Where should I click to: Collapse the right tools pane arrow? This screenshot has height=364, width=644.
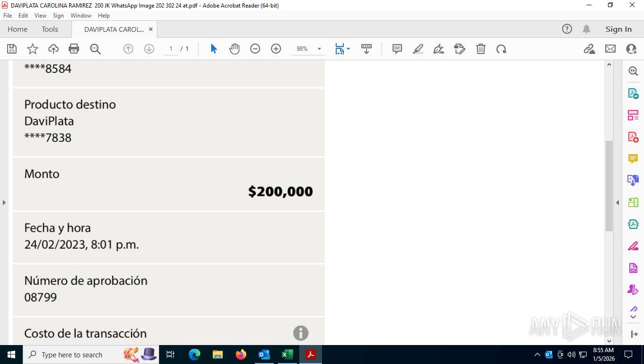617,202
